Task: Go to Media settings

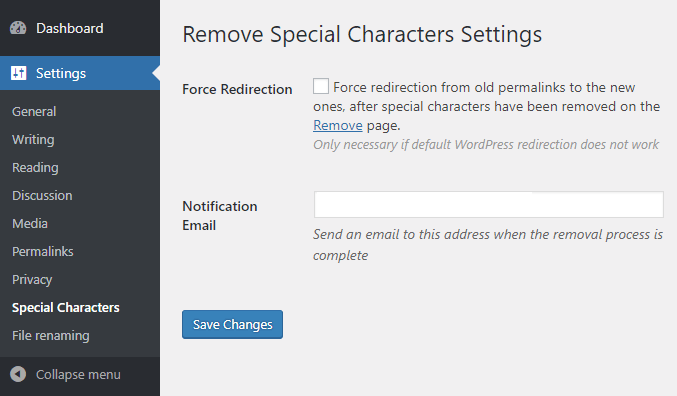Action: pos(30,224)
